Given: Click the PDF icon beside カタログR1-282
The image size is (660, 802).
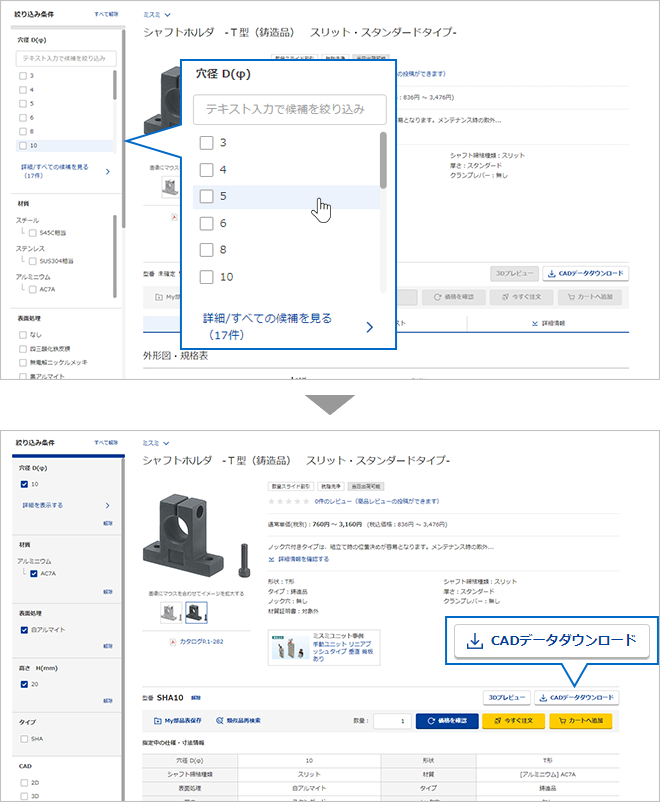Looking at the screenshot, I should pos(173,641).
